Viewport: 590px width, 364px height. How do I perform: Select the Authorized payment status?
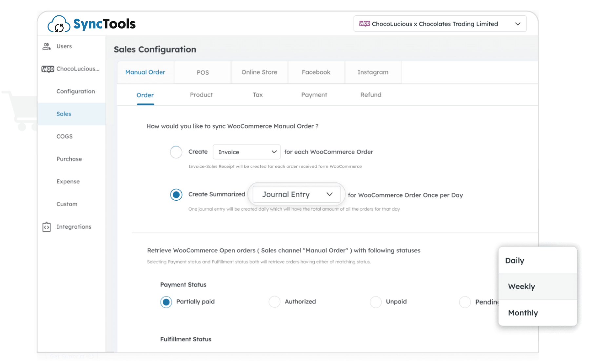coord(274,302)
